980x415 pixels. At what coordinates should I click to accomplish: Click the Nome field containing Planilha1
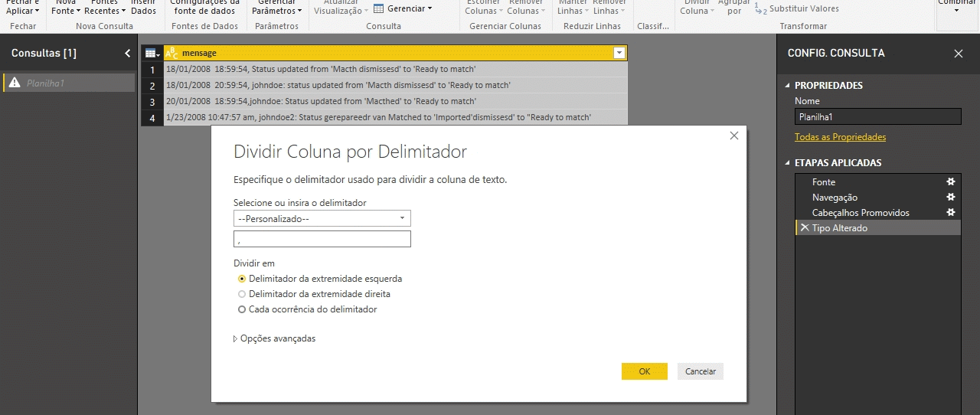[878, 116]
